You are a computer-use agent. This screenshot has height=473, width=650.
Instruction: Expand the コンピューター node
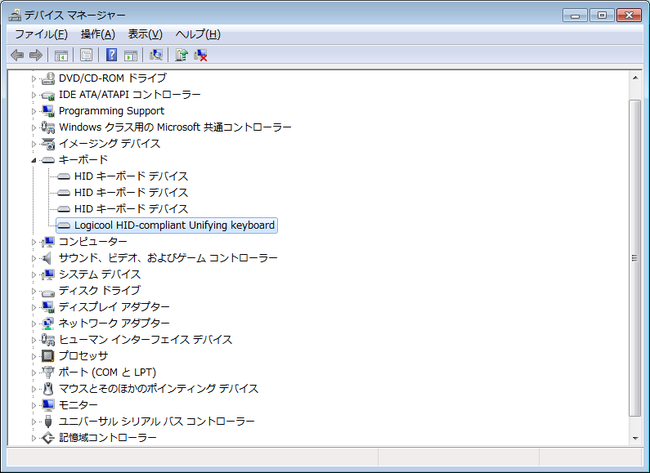coord(34,242)
